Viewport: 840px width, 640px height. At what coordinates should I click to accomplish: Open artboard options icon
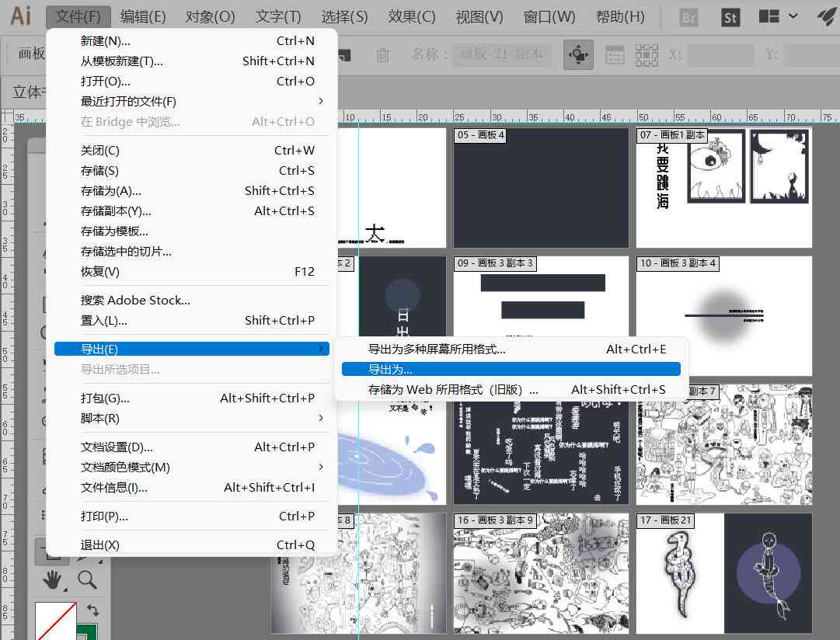point(615,54)
